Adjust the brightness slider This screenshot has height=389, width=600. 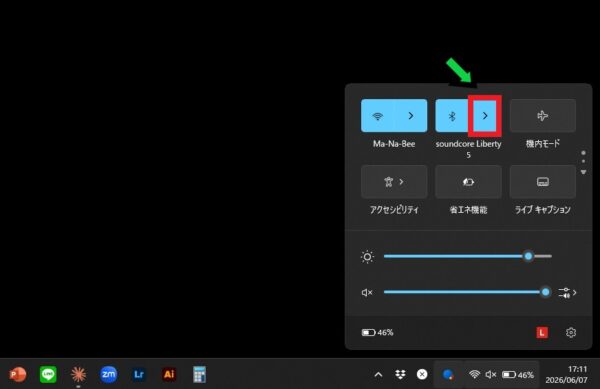pos(468,256)
